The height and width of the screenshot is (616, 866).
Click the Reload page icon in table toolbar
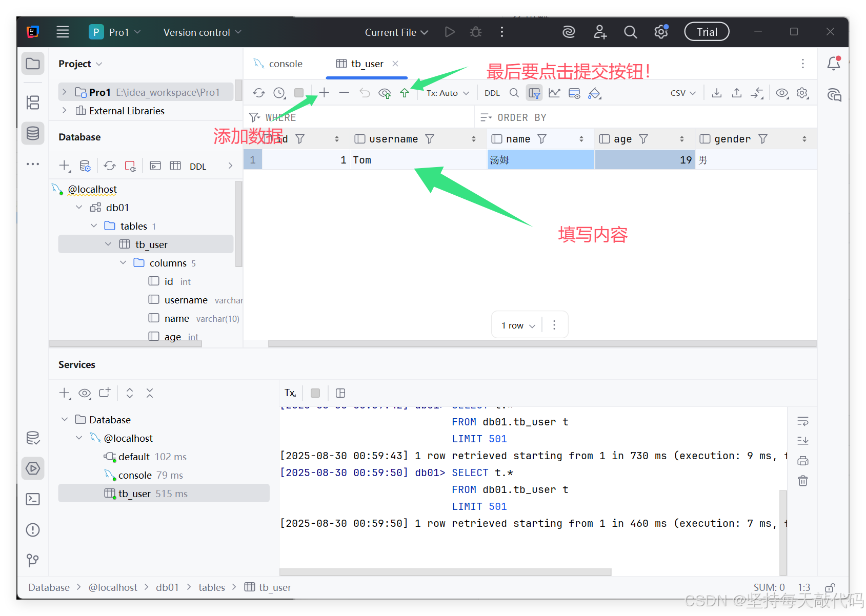pos(259,93)
